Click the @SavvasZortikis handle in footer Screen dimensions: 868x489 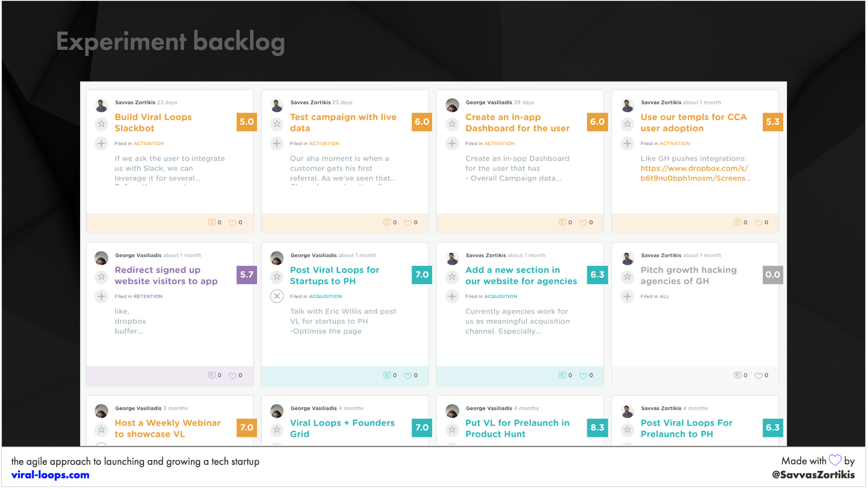click(813, 475)
